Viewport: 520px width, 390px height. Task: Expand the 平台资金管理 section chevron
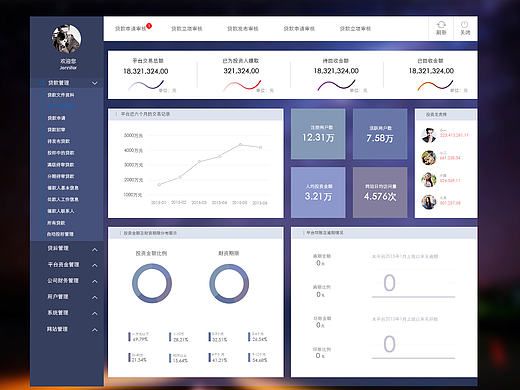point(95,265)
